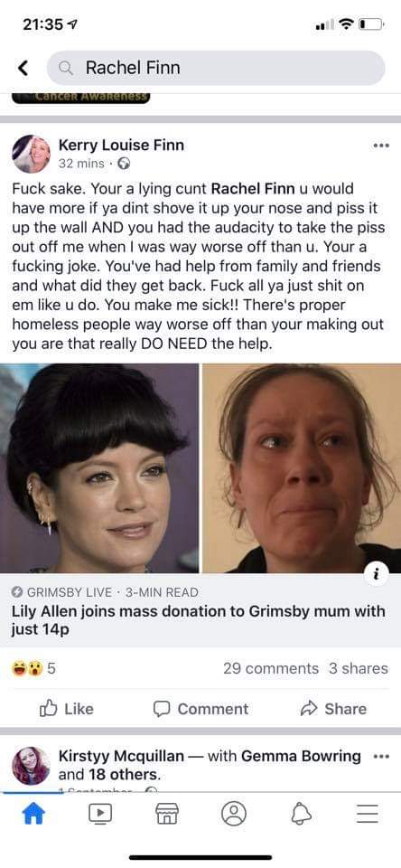The image size is (401, 868).
Task: Open Kerry Louise Finn's profile name
Action: point(121,145)
